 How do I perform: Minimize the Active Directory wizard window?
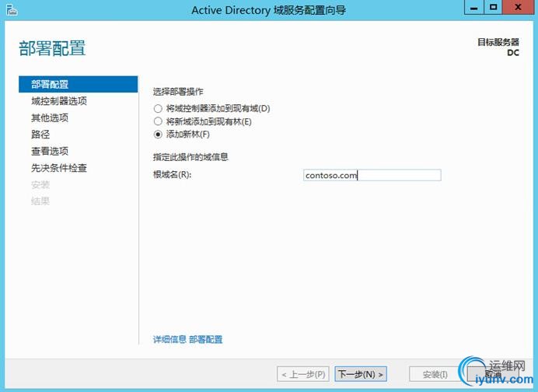pyautogui.click(x=473, y=7)
